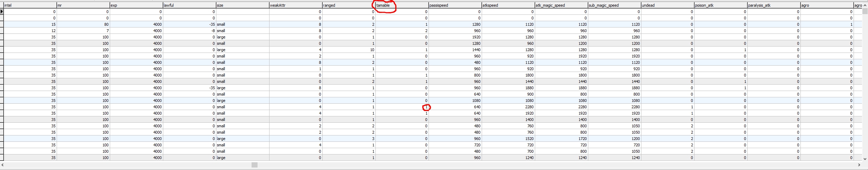This screenshot has width=868, height=170.
Task: Select the passispeed column header
Action: (455, 5)
